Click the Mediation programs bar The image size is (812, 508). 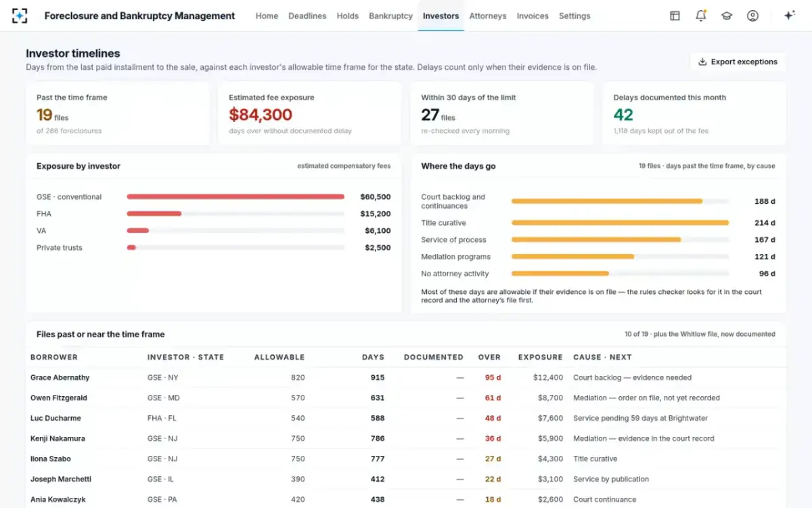pyautogui.click(x=620, y=257)
